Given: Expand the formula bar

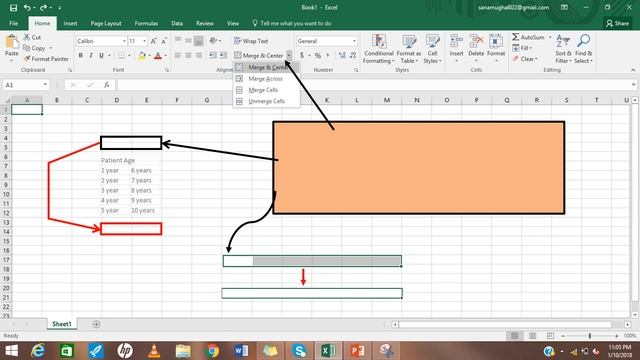Looking at the screenshot, I should (633, 85).
